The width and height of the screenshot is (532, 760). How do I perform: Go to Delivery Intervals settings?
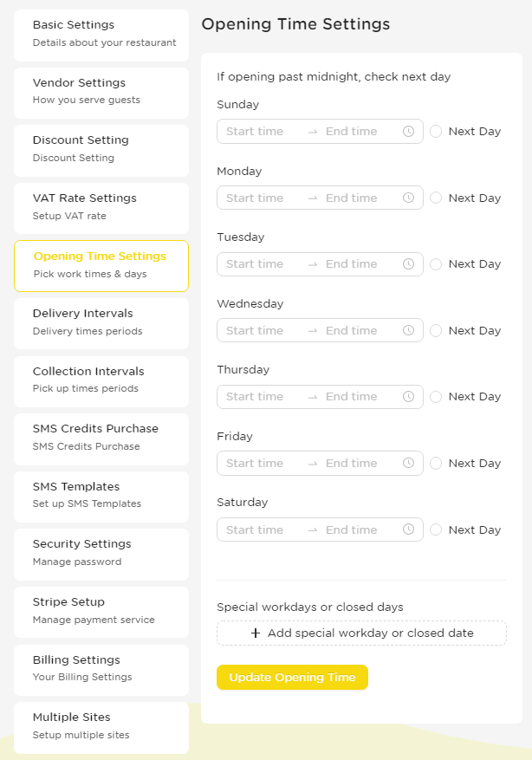tap(101, 324)
